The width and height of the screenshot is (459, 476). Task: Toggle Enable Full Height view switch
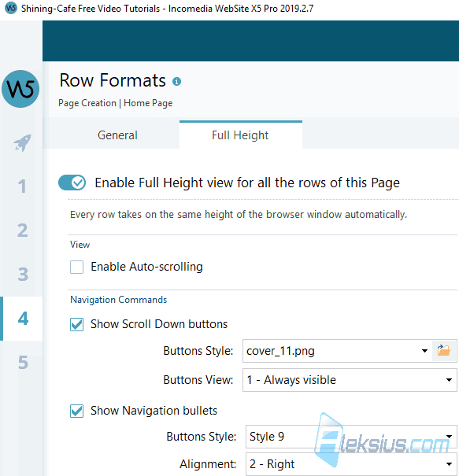tap(72, 183)
